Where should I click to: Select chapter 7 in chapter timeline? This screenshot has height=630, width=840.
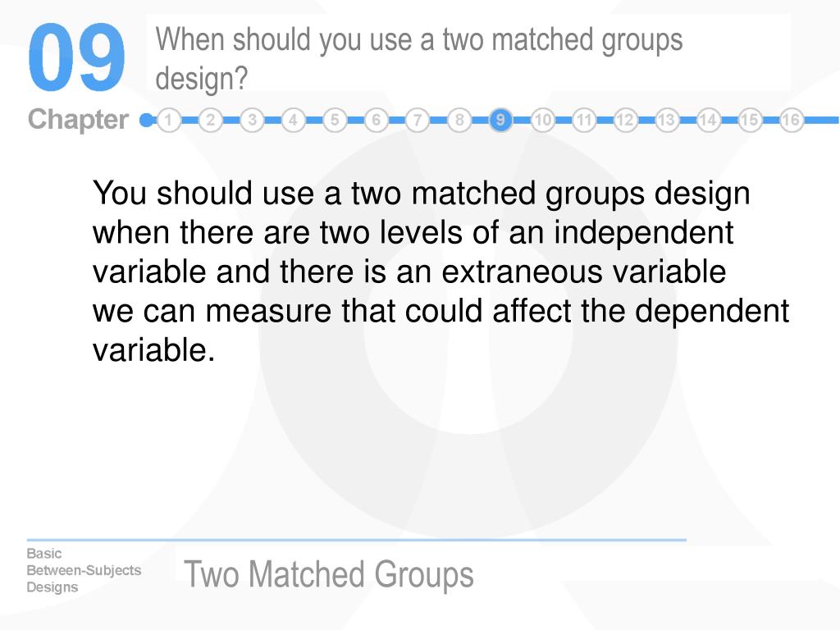[418, 120]
